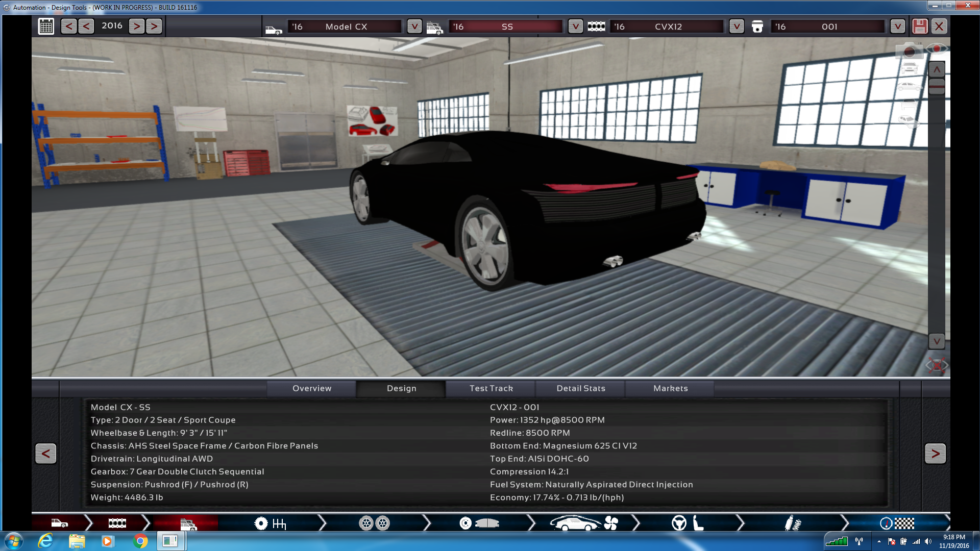Go back one year from 2016
Screen dimensions: 980x551
[86, 26]
